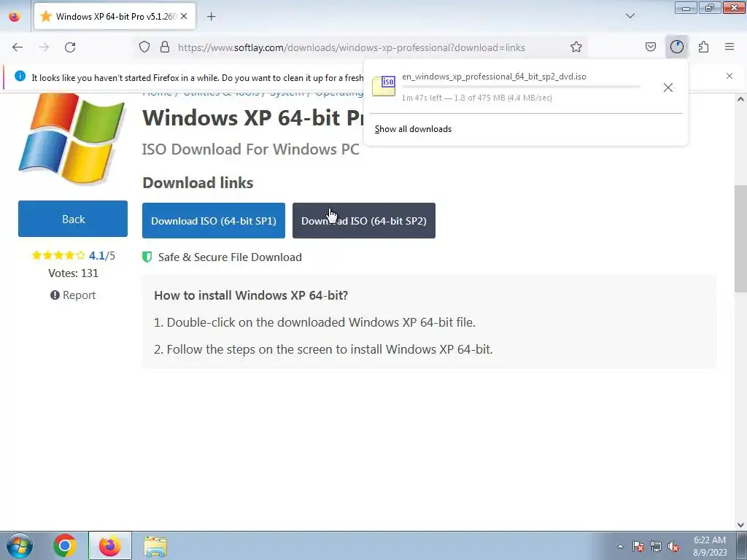This screenshot has height=560, width=747.
Task: Toggle the Downloads progress toolbar icon
Action: click(x=676, y=47)
